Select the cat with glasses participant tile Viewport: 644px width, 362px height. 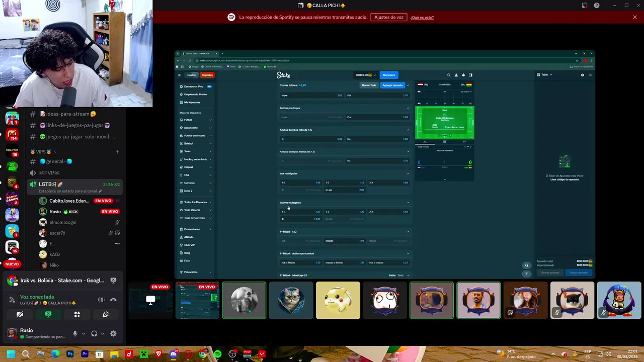[291, 300]
